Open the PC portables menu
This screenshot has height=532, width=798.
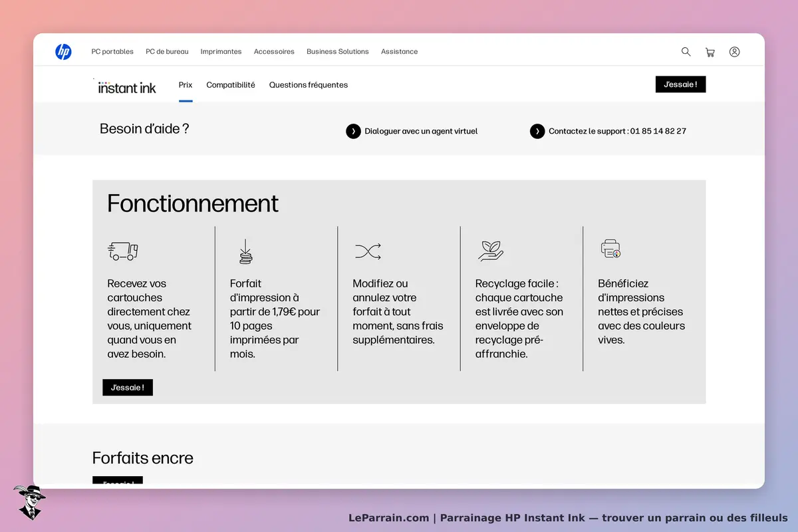[112, 52]
